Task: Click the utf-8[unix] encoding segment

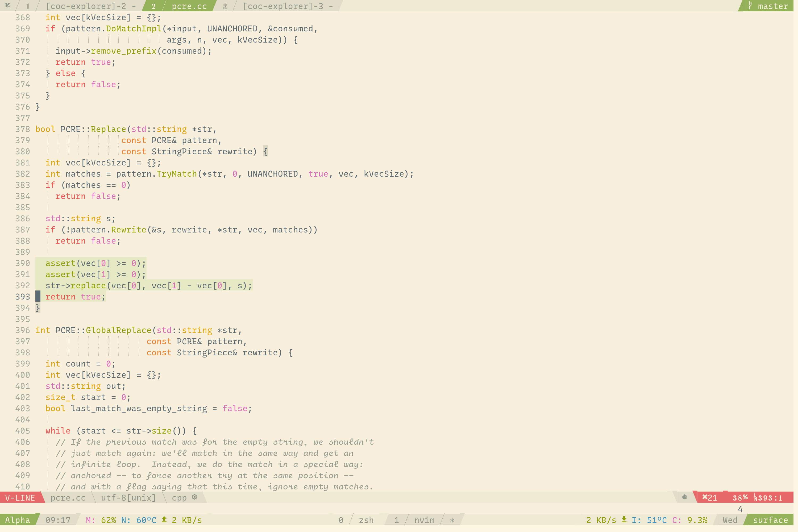Action: tap(128, 498)
